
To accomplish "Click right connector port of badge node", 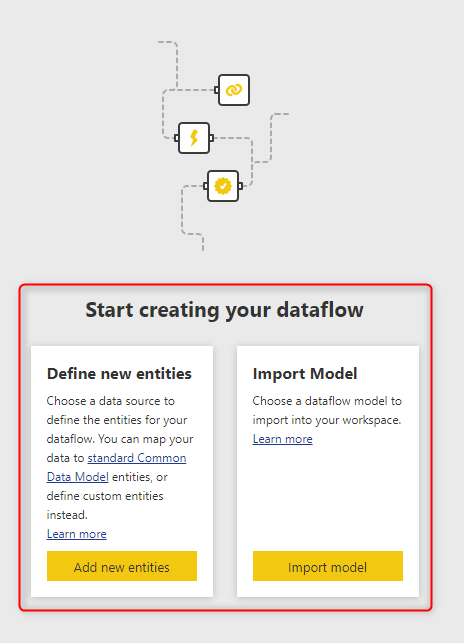I will coord(240,186).
